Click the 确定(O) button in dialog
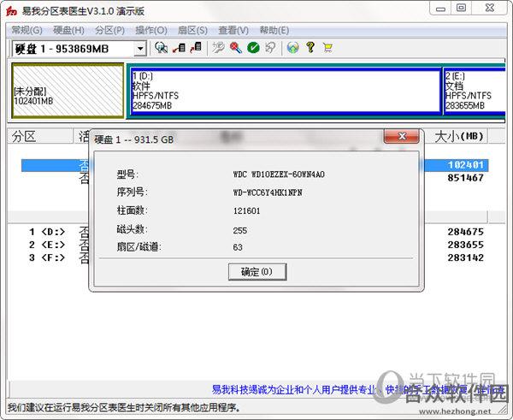The width and height of the screenshot is (513, 420). point(257,272)
